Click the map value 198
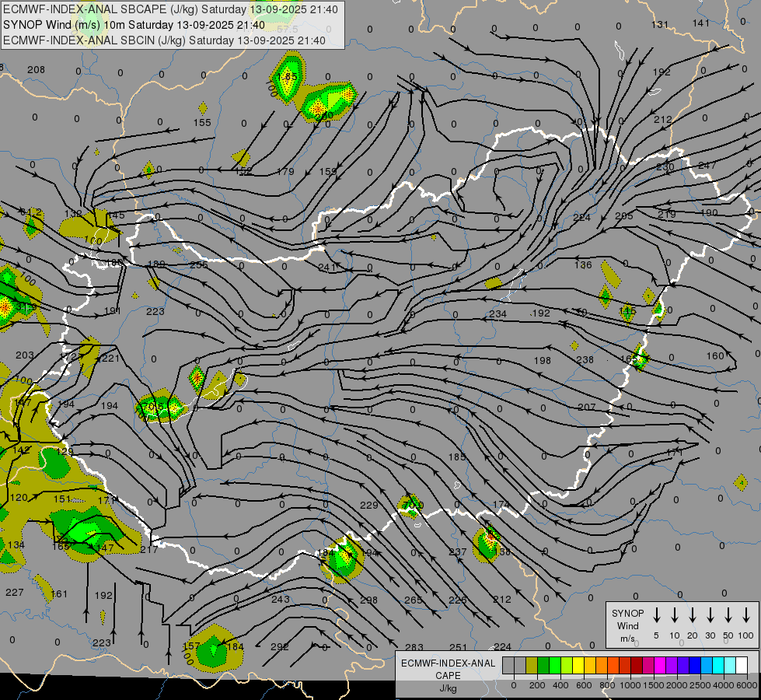 click(542, 361)
